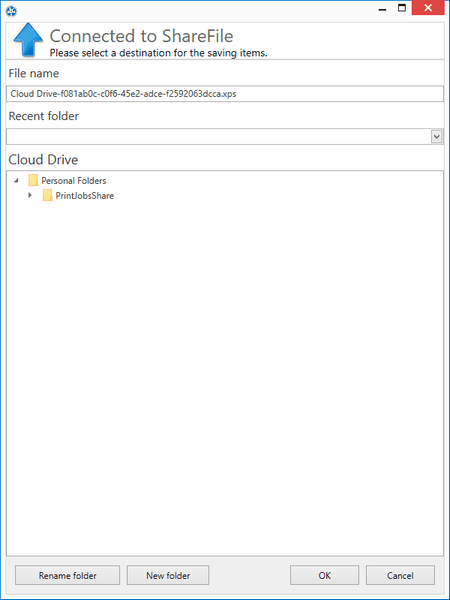Screen dimensions: 450x600
Task: Click the blue upload arrow icon
Action: (x=28, y=40)
